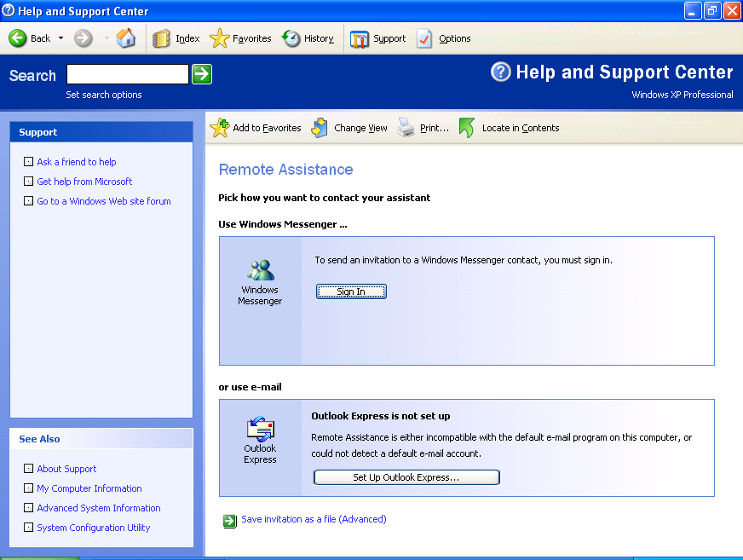Click the bullet box beside Get help from Microsoft
Viewport: 743px width, 560px height.
coord(28,182)
